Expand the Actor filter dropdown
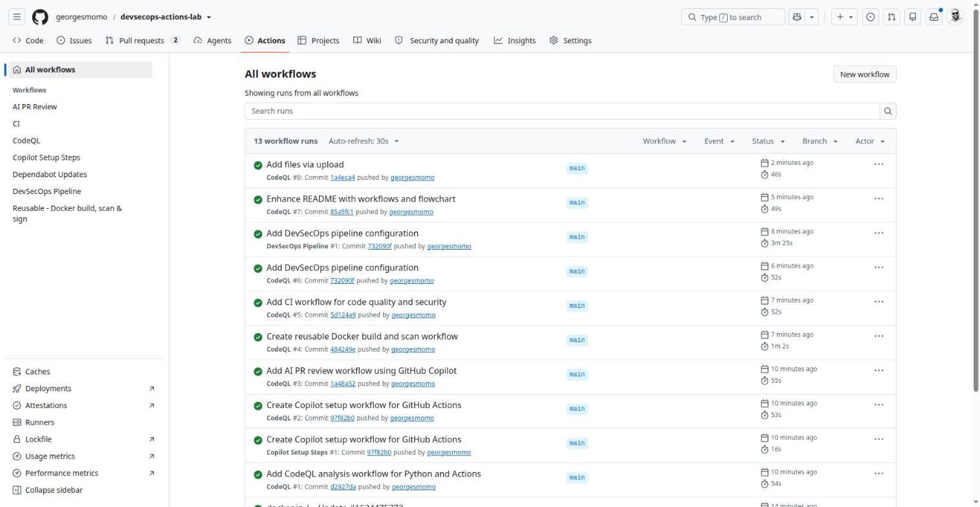Viewport: 980px width, 507px height. pos(870,141)
